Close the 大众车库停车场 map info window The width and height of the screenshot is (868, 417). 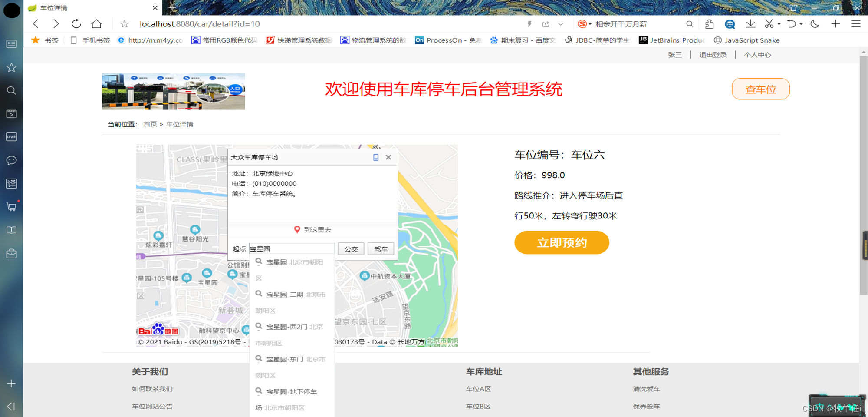388,157
